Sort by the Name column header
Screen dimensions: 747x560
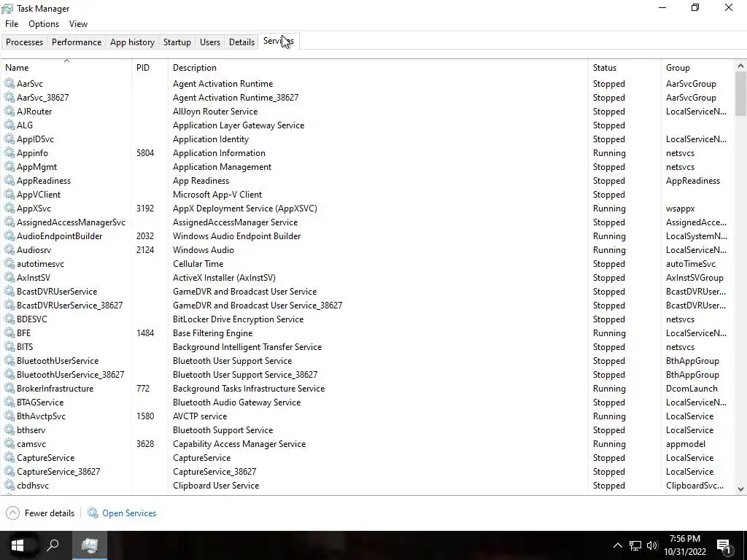66,68
